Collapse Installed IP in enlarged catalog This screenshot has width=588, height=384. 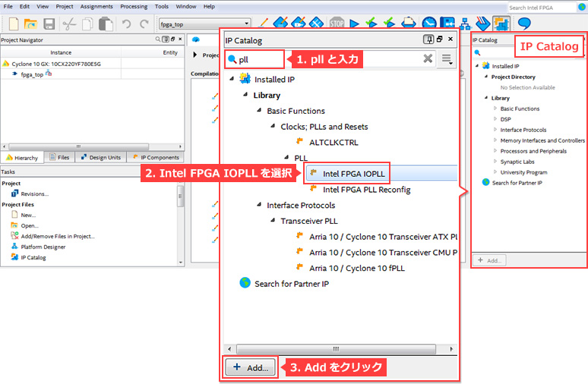point(232,78)
